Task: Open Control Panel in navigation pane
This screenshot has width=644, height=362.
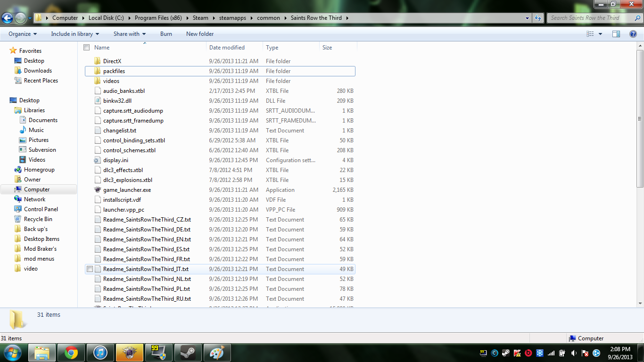Action: point(41,209)
